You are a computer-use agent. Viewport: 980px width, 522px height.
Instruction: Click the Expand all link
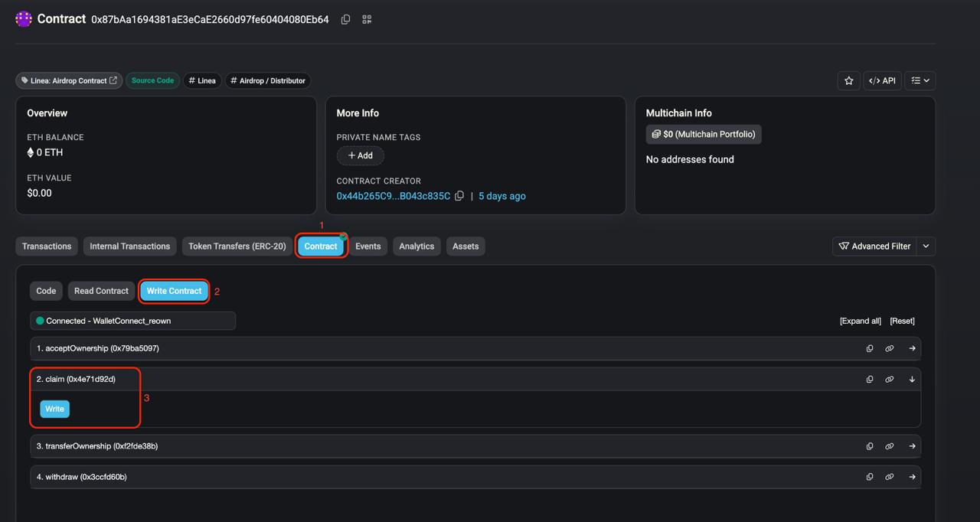(861, 321)
